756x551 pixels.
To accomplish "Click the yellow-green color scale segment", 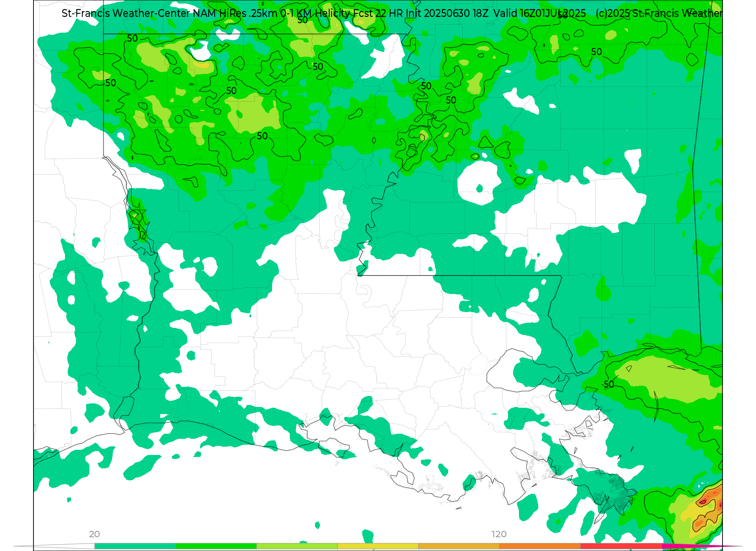I will (297, 546).
